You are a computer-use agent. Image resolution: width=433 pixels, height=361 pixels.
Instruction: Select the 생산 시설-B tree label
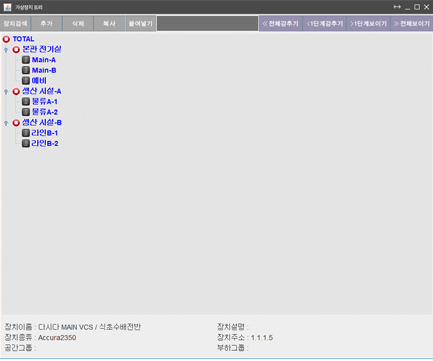pyautogui.click(x=42, y=123)
